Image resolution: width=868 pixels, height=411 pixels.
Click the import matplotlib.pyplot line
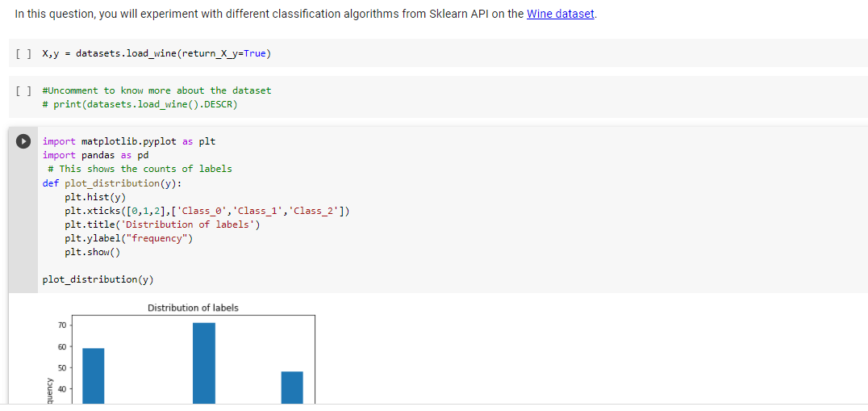(129, 141)
